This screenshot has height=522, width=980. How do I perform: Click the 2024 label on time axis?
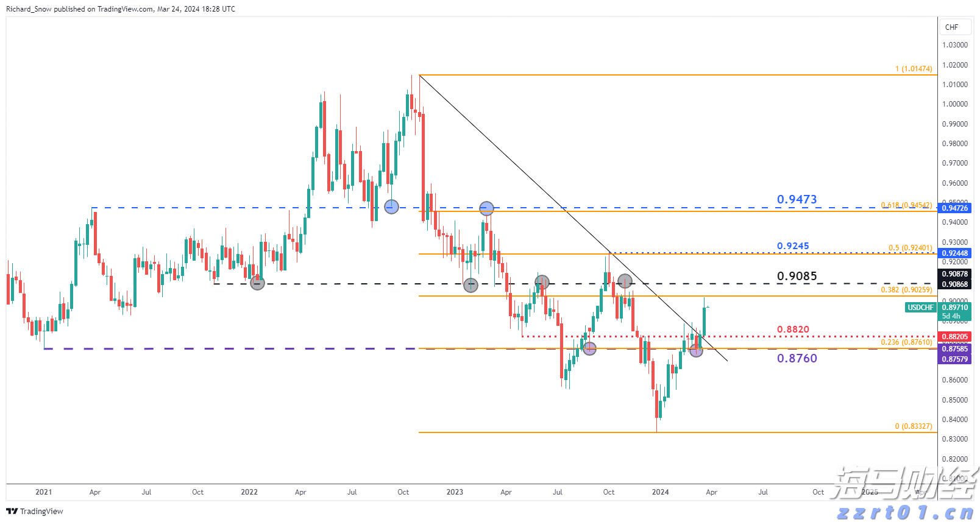coord(660,492)
